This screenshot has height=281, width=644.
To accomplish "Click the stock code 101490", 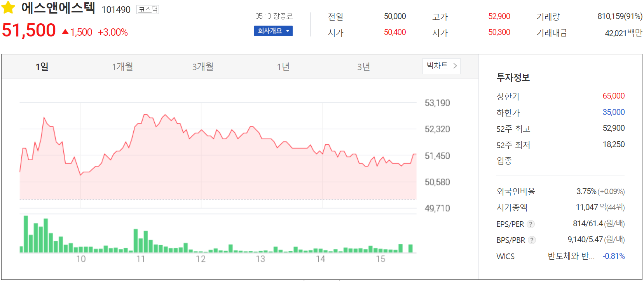I will (x=116, y=10).
